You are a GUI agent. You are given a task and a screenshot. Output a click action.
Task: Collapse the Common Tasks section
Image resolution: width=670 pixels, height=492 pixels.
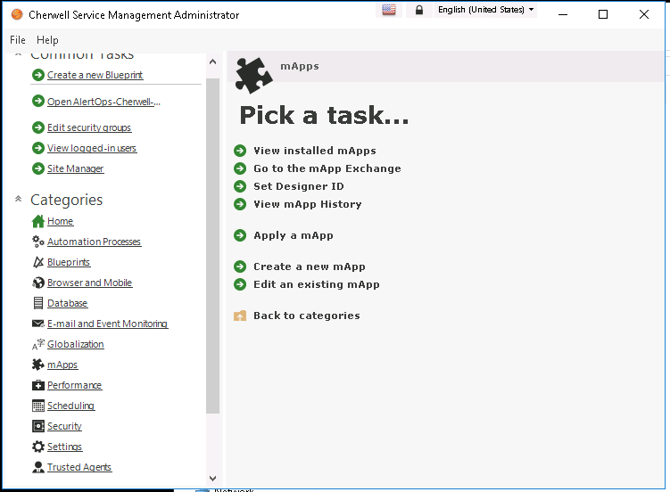pyautogui.click(x=18, y=55)
